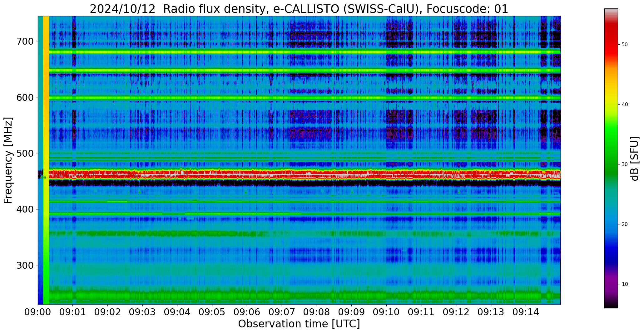Click the 09:08 time tick label
The height and width of the screenshot is (333, 644).
[x=317, y=312]
